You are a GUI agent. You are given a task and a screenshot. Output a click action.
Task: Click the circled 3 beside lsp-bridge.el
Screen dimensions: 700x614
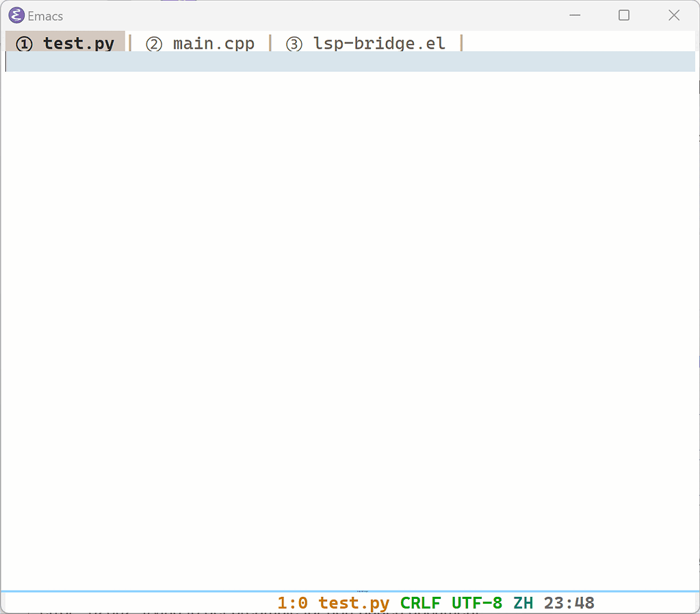point(294,44)
